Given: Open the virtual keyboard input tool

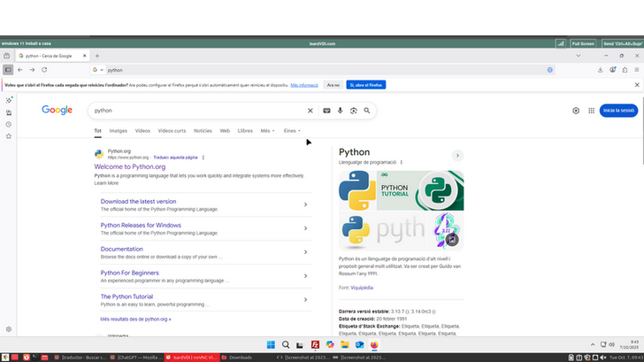Looking at the screenshot, I should coord(326,111).
